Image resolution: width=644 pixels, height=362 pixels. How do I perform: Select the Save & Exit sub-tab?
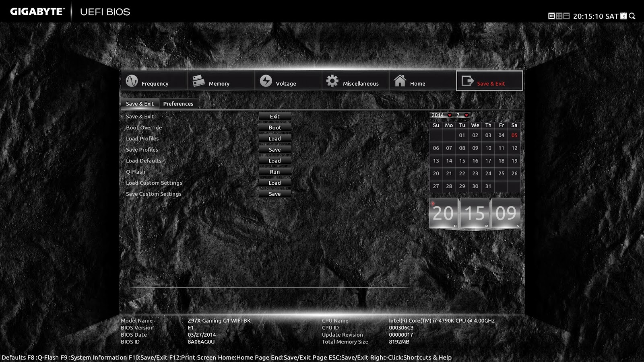pyautogui.click(x=140, y=104)
